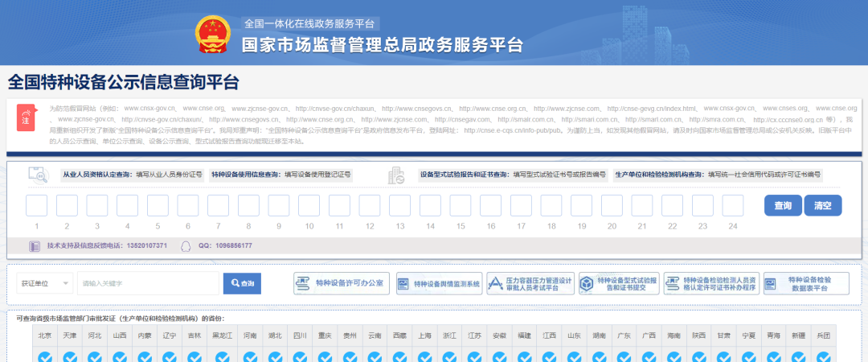The image size is (868, 362).
Task: Click the 山东 province header cell
Action: (x=574, y=335)
